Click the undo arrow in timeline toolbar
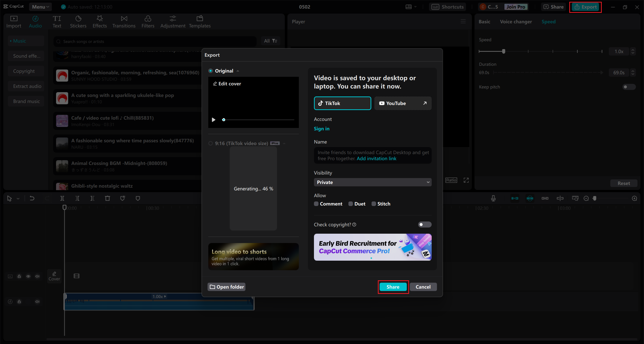The height and width of the screenshot is (344, 644). tap(32, 198)
